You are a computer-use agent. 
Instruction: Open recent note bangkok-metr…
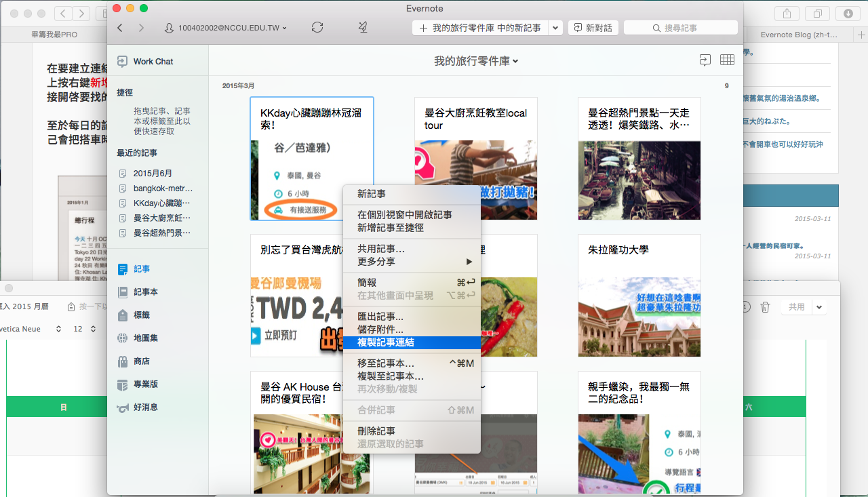click(155, 188)
